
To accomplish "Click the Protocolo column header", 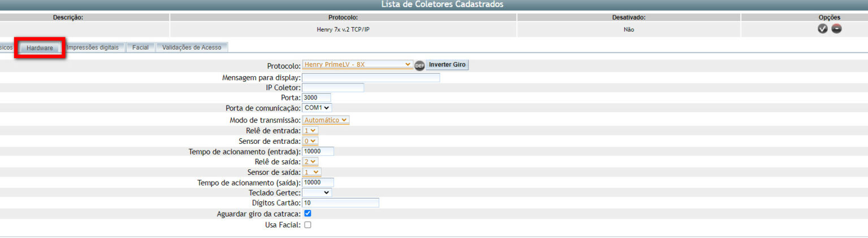I will tap(343, 17).
